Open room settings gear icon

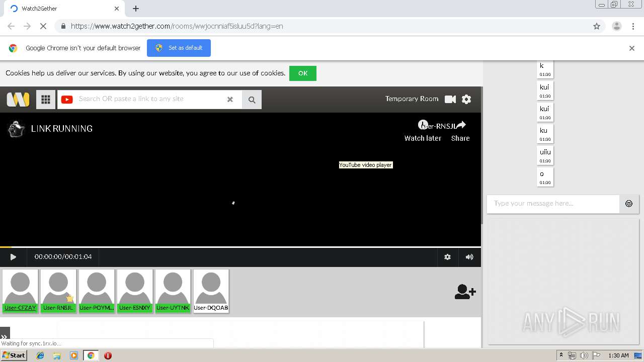[x=466, y=99]
